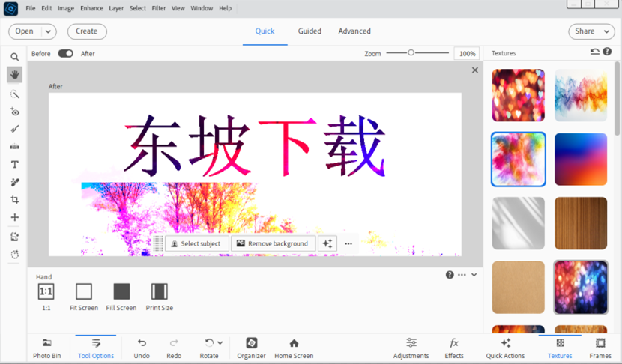Toggle the Tool Options panel
Image resolution: width=622 pixels, height=364 pixels.
(x=96, y=348)
